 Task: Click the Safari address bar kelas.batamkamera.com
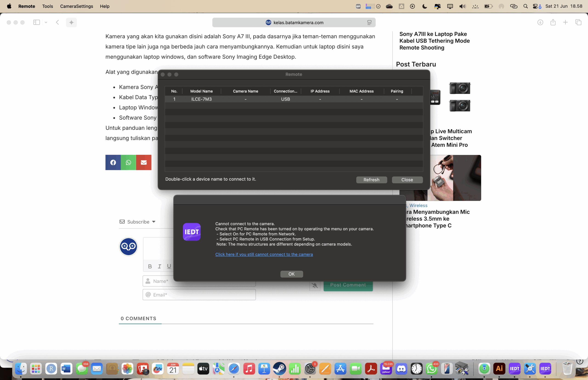coord(294,23)
